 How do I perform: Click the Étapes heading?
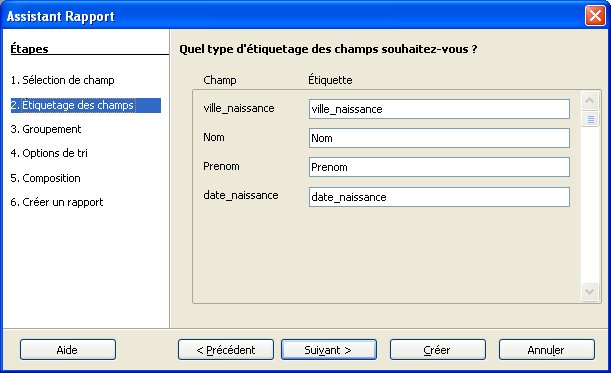click(x=29, y=49)
